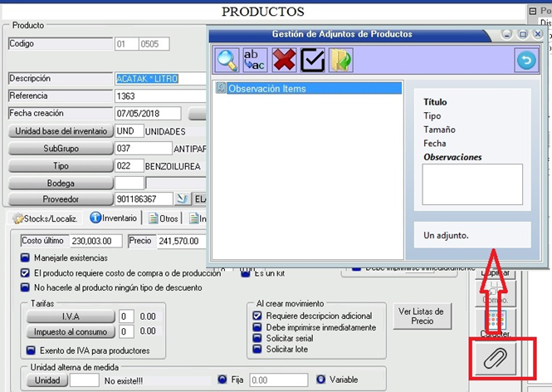This screenshot has width=552, height=392.
Task: Delete attachment with the red X icon
Action: click(x=284, y=60)
